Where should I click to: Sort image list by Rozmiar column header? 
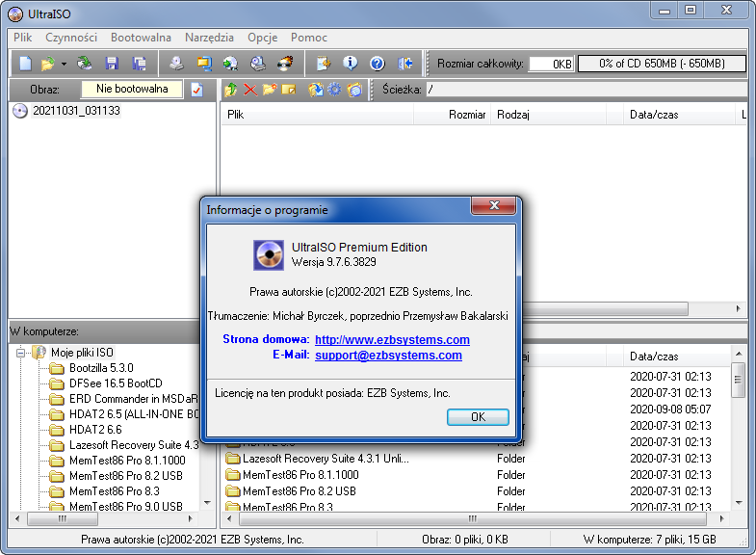(x=453, y=115)
